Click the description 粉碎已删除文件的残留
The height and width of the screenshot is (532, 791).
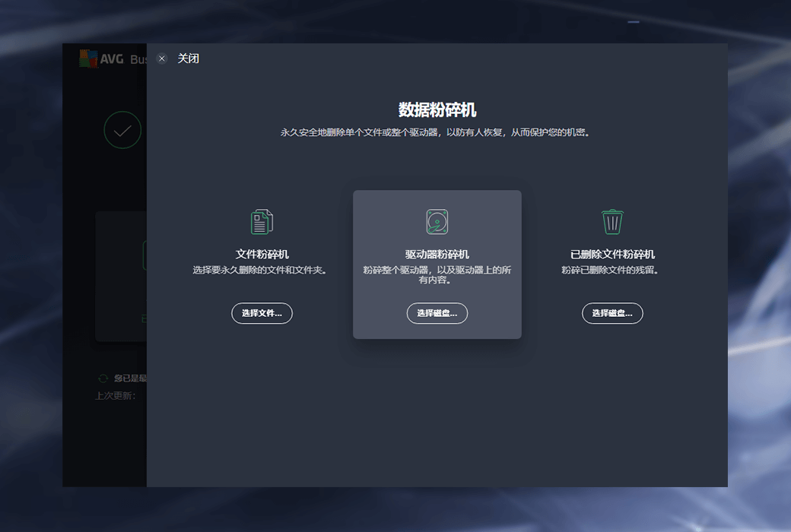point(612,270)
